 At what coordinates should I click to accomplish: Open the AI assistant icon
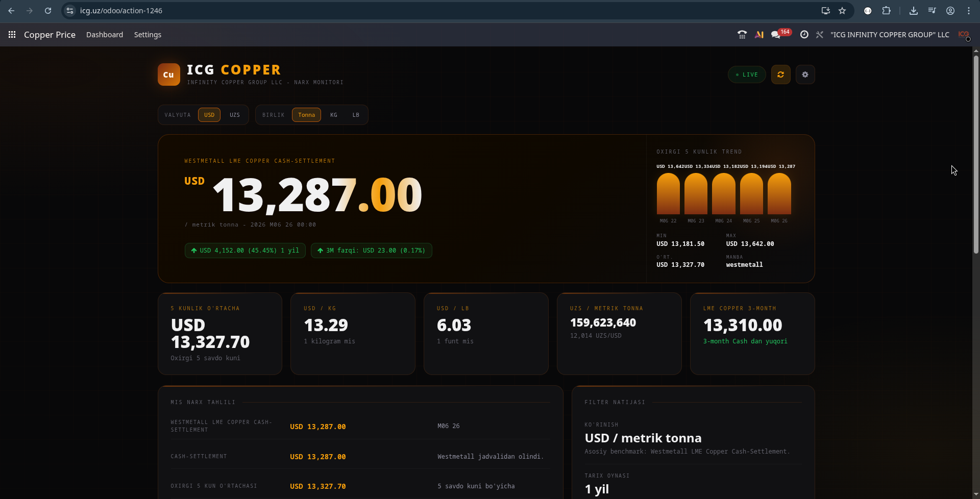click(759, 35)
